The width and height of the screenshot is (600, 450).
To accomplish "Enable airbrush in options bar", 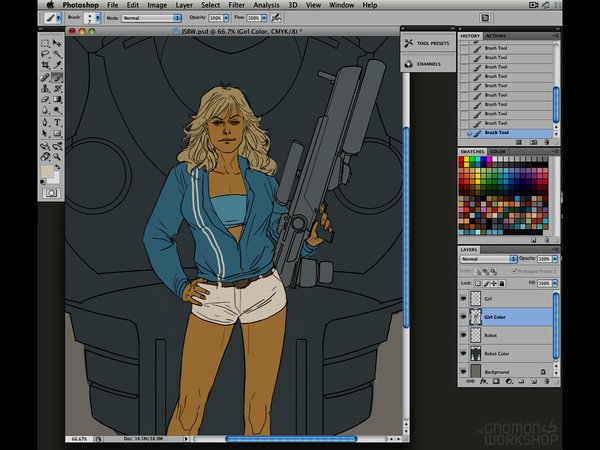I will [x=276, y=18].
